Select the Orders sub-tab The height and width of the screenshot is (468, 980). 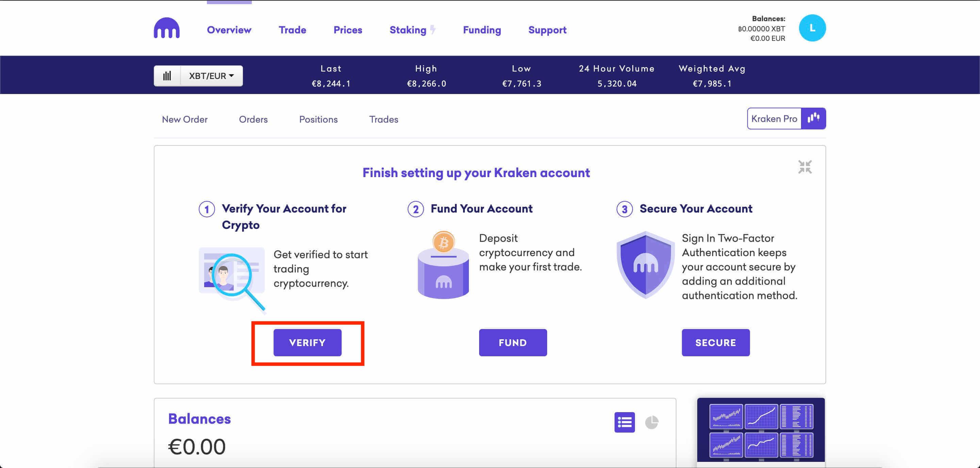tap(253, 119)
